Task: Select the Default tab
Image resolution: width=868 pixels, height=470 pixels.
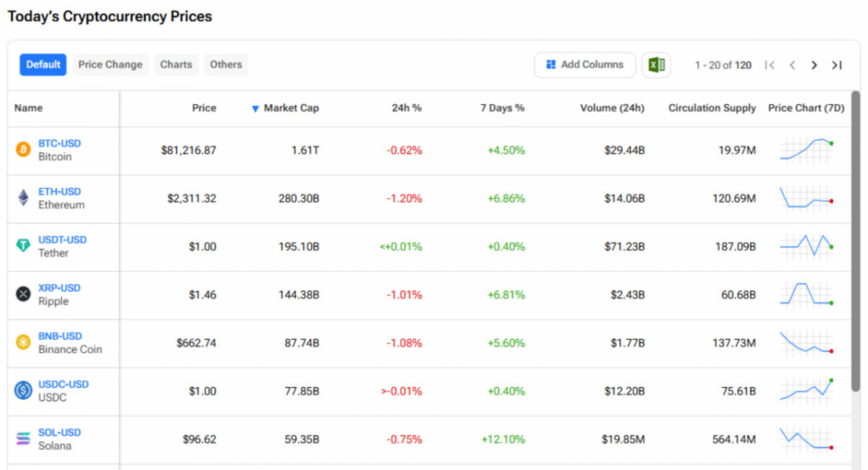Action: [x=43, y=64]
